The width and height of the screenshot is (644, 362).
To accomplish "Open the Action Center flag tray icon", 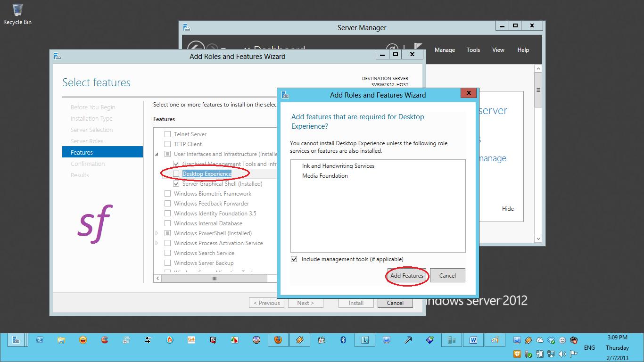I will pos(574,354).
